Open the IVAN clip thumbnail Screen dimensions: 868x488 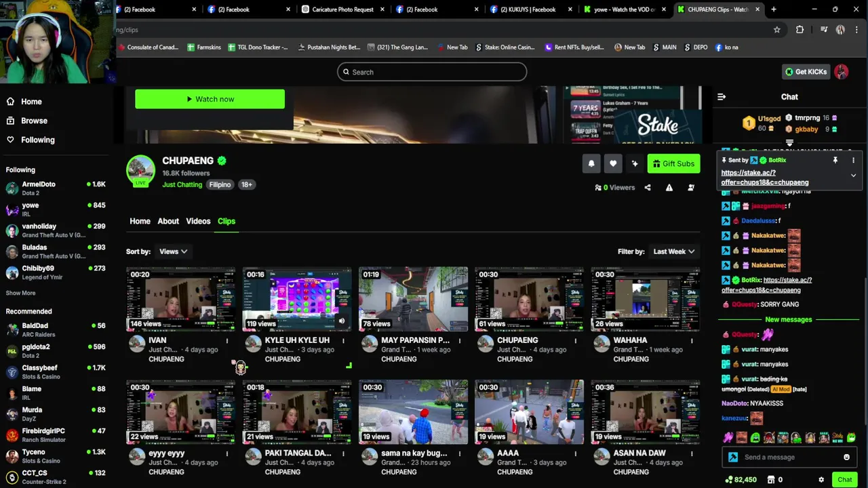click(x=181, y=299)
